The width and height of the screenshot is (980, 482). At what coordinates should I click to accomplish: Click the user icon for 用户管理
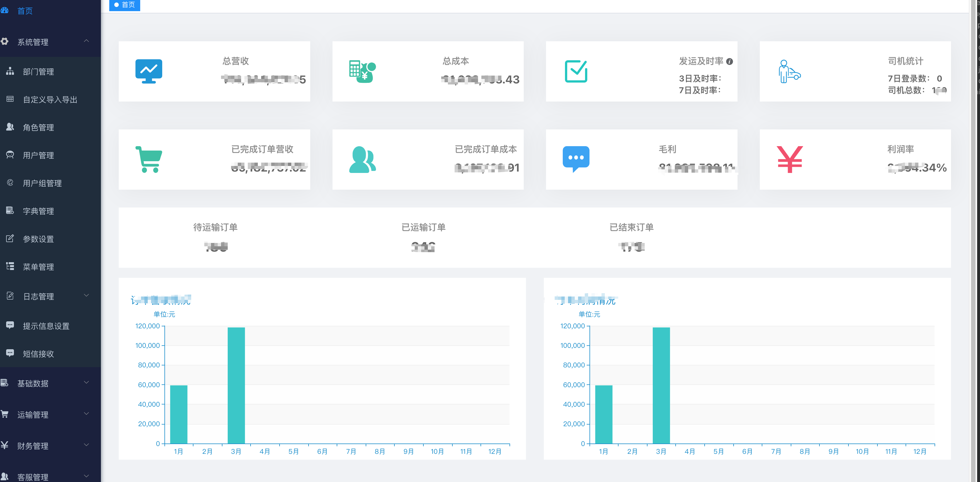click(x=10, y=155)
